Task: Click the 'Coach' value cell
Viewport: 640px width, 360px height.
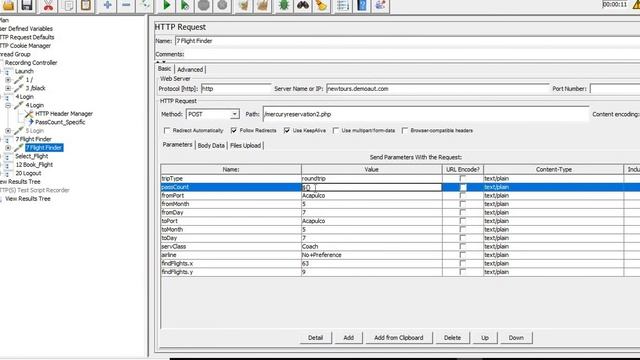Action: pos(371,247)
